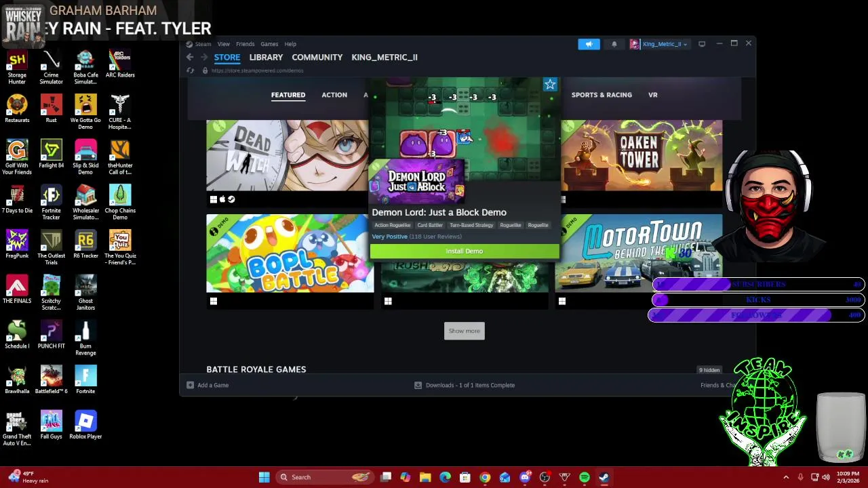Open Rust desktop shortcut

click(x=51, y=110)
